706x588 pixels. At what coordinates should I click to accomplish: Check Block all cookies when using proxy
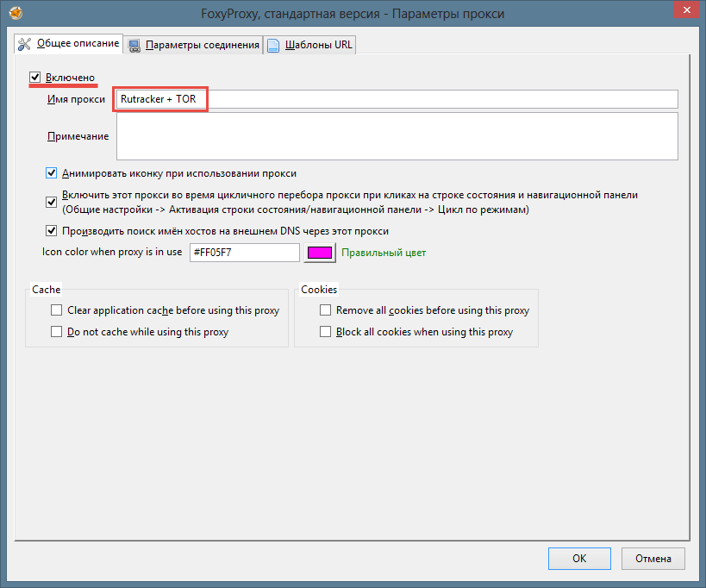326,332
